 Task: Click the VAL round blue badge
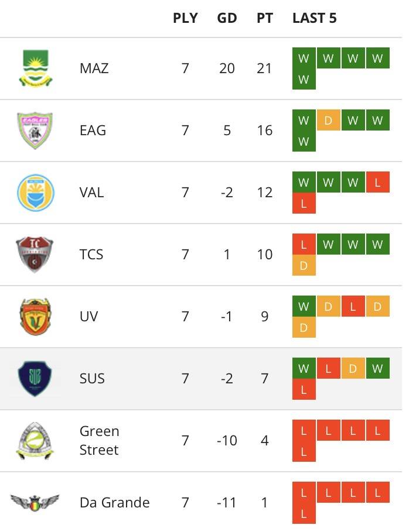(35, 193)
